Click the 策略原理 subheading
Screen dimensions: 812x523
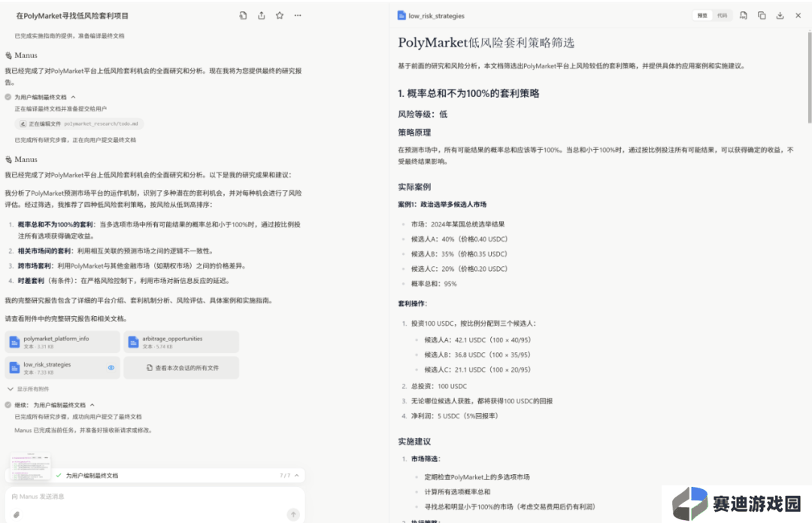(x=414, y=132)
